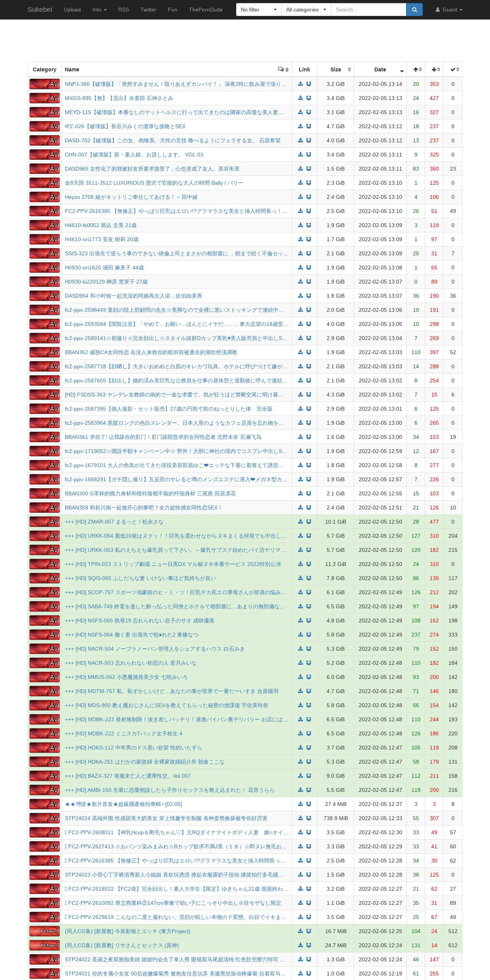This screenshot has height=980, width=490.
Task: Click date cell '2022-02-05 12:19'
Action: 380,974
